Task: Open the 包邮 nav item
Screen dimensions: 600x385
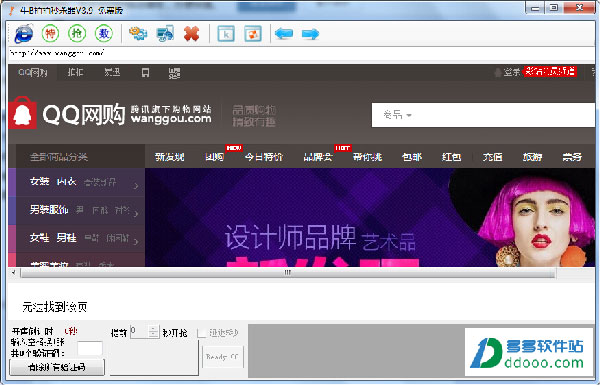Action: point(412,157)
